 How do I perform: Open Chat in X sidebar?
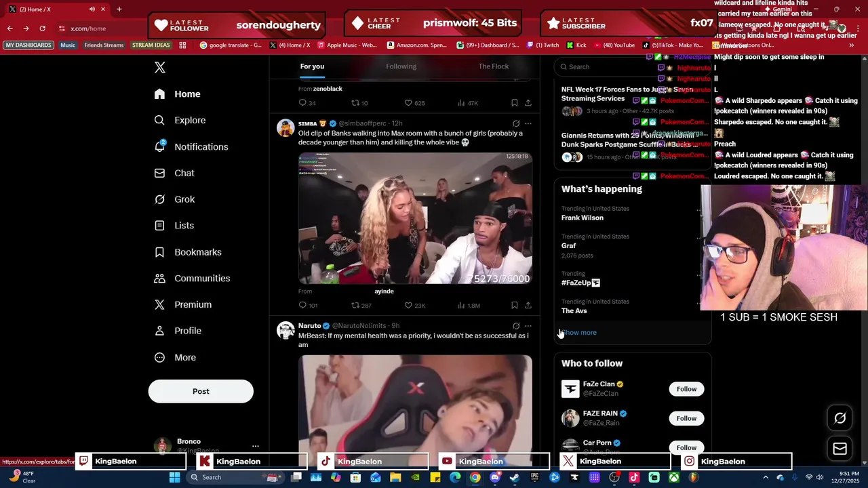pyautogui.click(x=174, y=174)
